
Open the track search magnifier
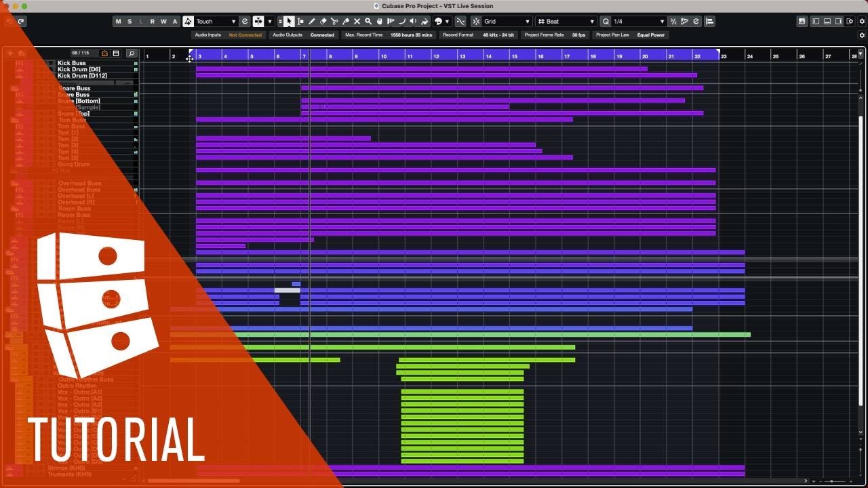click(132, 53)
